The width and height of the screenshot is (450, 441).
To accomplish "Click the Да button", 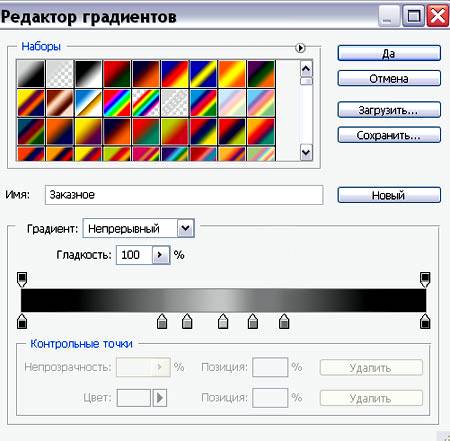I will point(389,53).
